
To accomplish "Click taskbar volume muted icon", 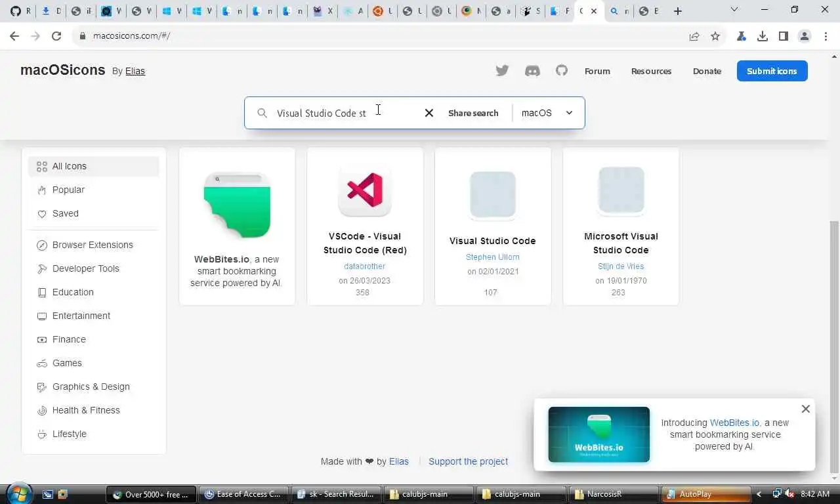I will (790, 494).
